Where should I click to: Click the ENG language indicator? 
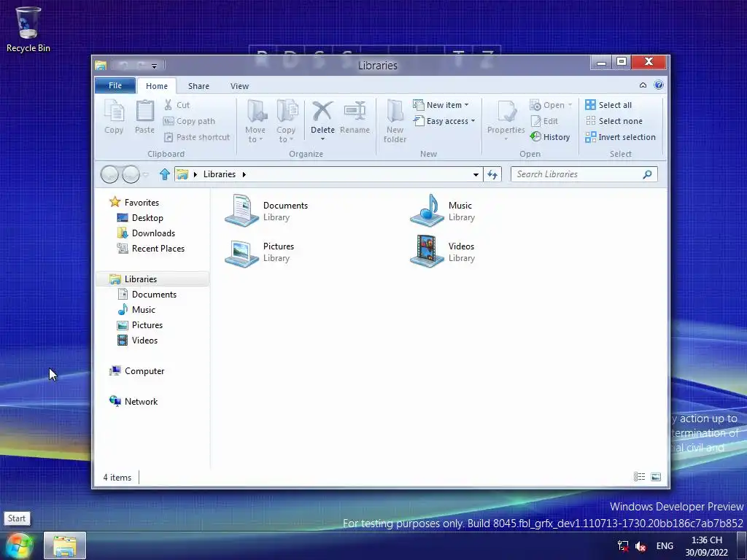click(665, 546)
